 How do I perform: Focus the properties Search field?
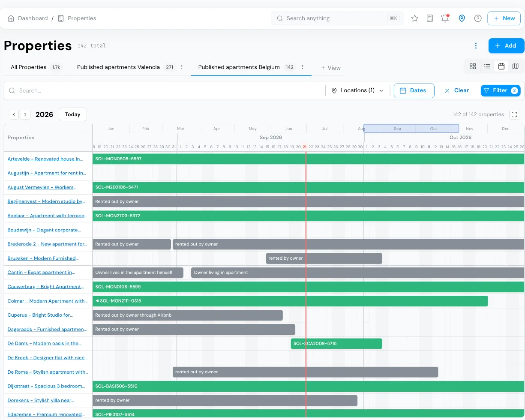[x=165, y=90]
